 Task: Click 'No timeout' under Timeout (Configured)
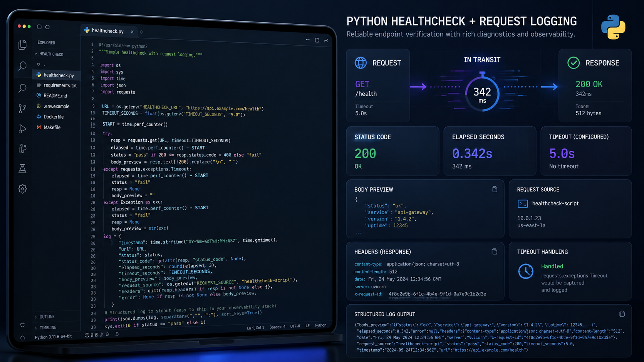[564, 166]
